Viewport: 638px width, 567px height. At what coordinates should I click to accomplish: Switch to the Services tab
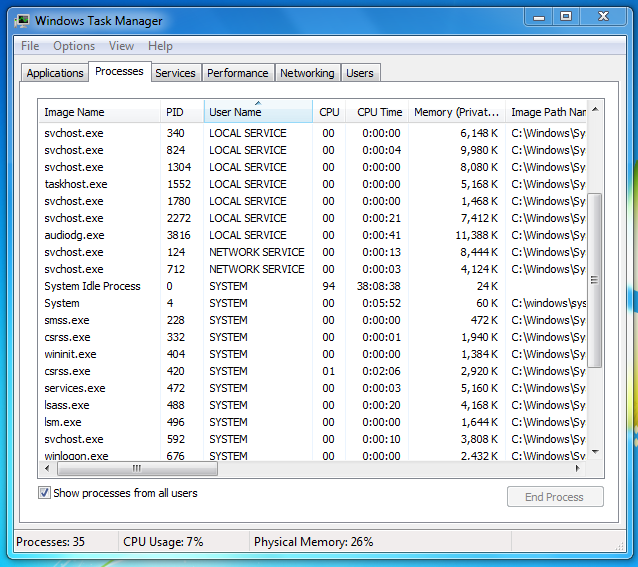[175, 73]
